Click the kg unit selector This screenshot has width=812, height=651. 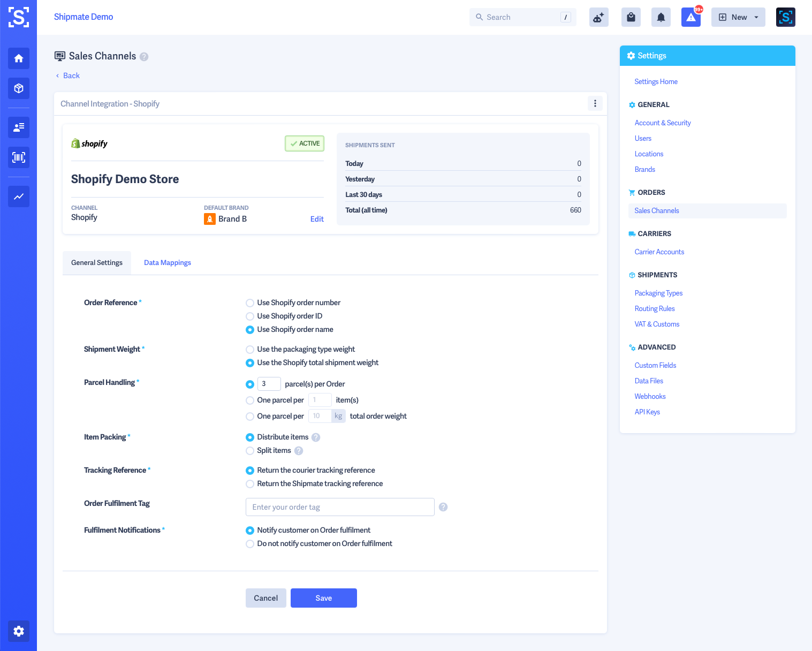(338, 415)
